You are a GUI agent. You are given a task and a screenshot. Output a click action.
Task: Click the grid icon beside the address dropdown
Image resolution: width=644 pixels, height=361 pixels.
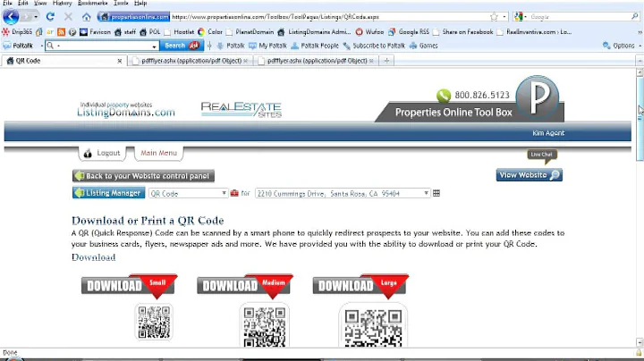click(x=436, y=193)
